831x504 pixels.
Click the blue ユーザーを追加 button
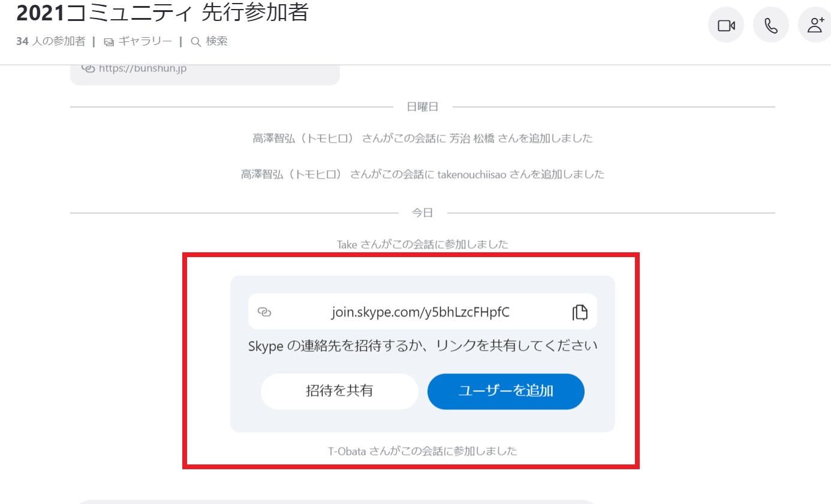(505, 391)
